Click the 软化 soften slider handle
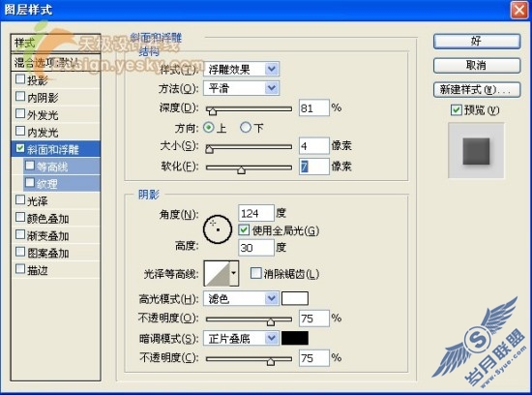The image size is (532, 395). (x=241, y=169)
